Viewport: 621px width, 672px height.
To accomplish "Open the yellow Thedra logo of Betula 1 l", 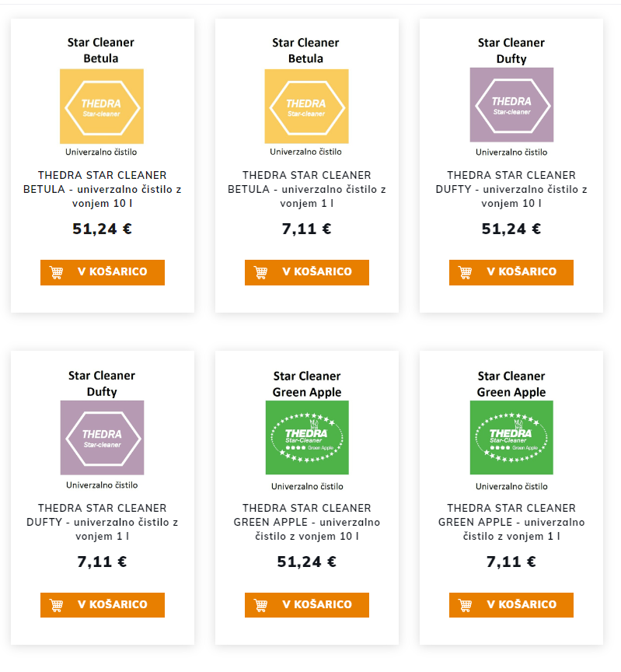I will click(x=306, y=107).
